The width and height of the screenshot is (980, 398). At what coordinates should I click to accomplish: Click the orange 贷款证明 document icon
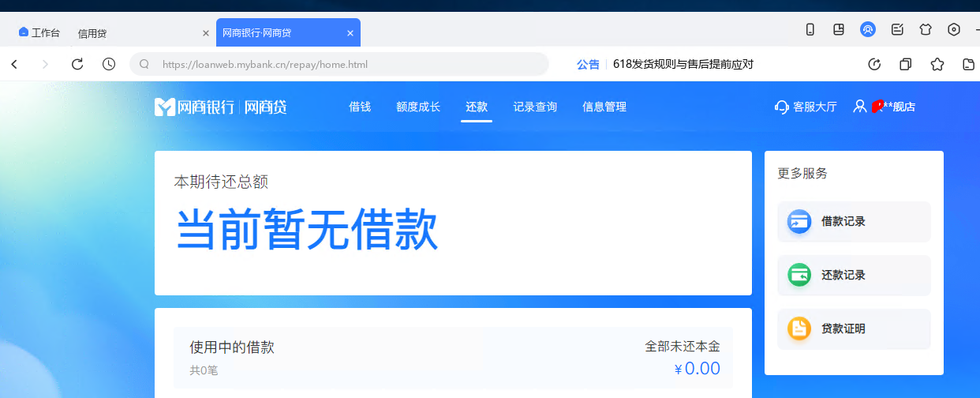[799, 329]
